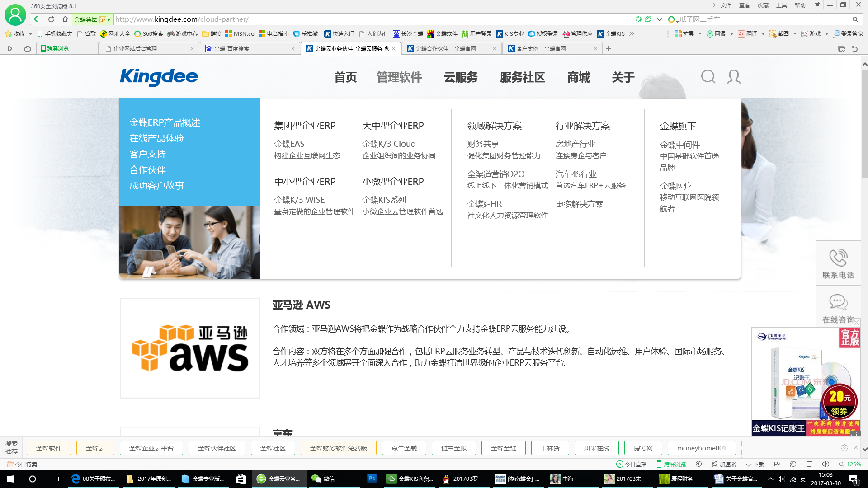
Task: Go to browser home page icon
Action: [65, 19]
